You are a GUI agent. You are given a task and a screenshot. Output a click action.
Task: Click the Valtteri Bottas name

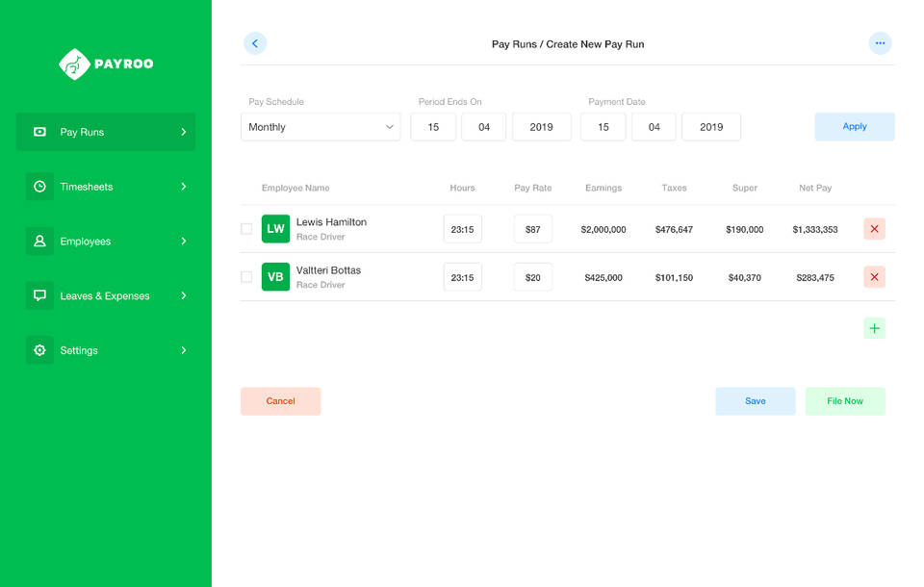point(328,270)
